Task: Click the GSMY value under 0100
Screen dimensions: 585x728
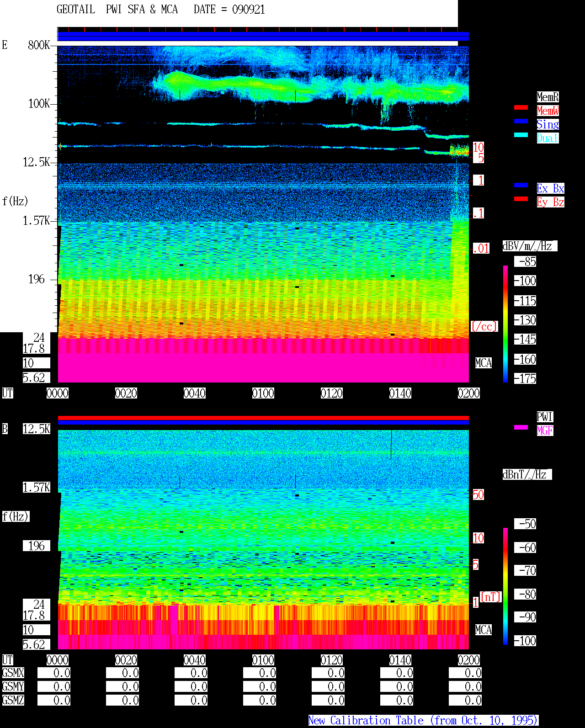Action: (x=260, y=686)
